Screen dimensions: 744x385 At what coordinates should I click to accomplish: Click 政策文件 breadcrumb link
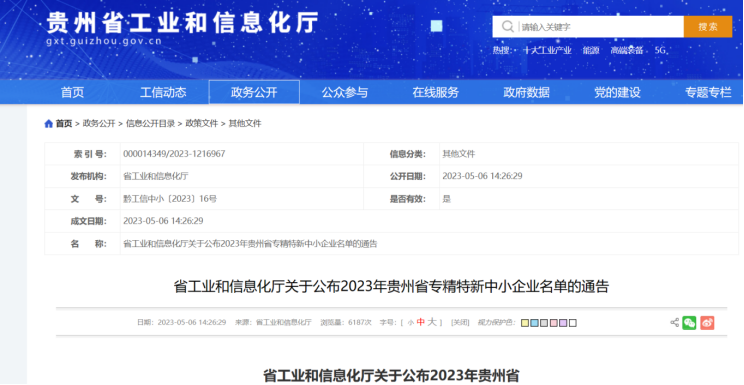point(201,124)
